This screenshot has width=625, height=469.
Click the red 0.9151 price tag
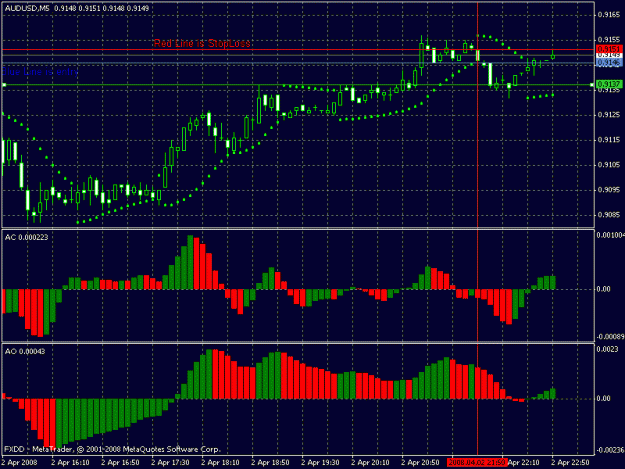(609, 49)
